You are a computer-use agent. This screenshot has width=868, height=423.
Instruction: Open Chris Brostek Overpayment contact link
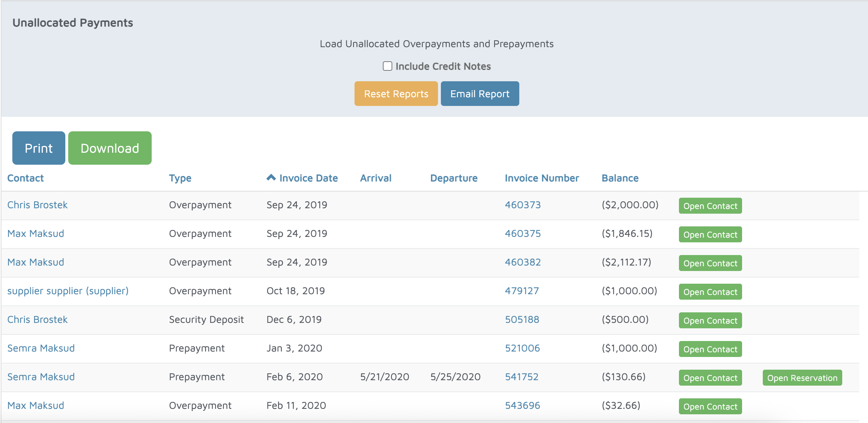(37, 205)
